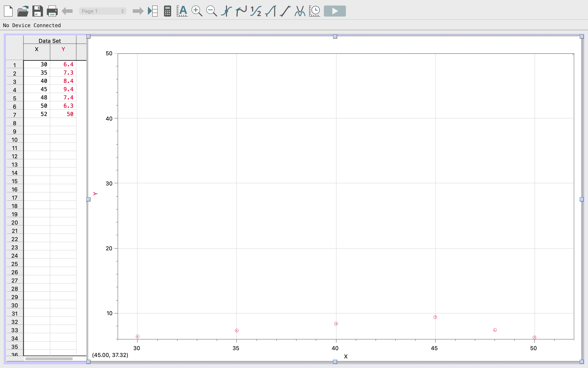Image resolution: width=588 pixels, height=368 pixels.
Task: Click the graph's X axis label
Action: coord(346,356)
